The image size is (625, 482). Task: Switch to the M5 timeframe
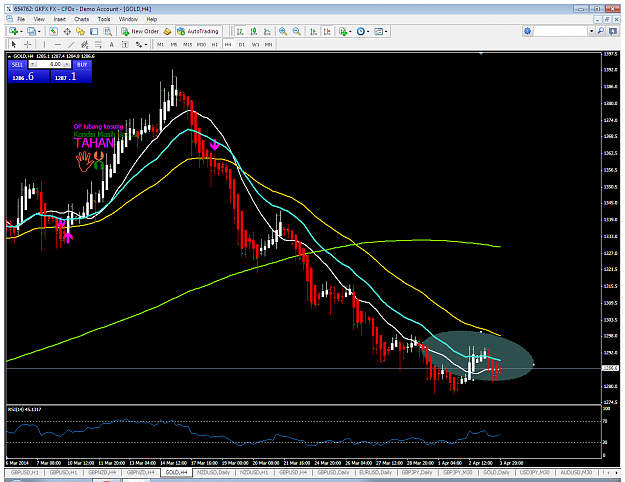pyautogui.click(x=174, y=45)
